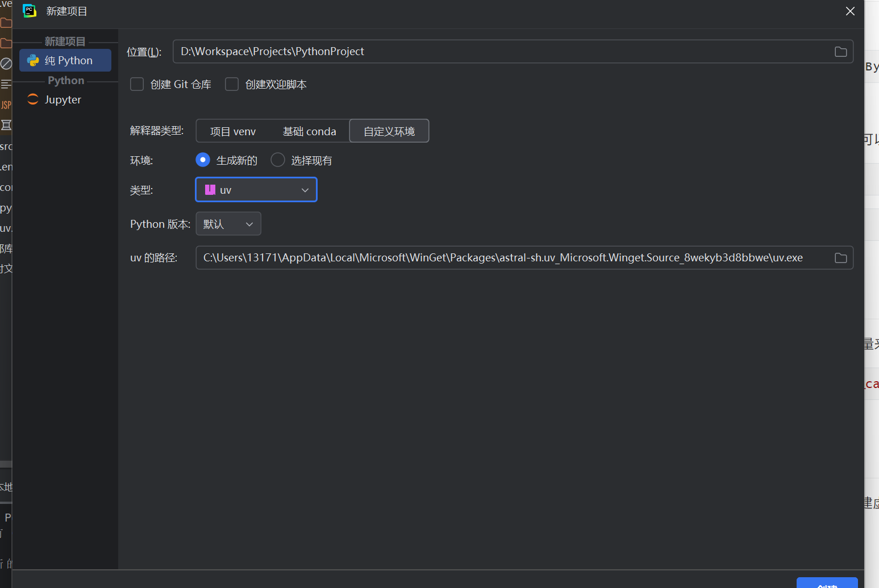Image resolution: width=879 pixels, height=588 pixels.
Task: Select the 生成新的 radio button
Action: 203,160
